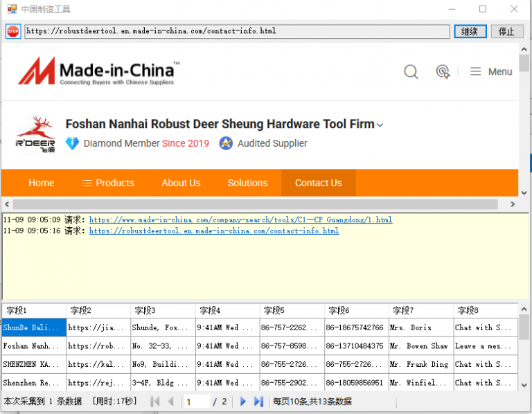Viewport: 532px width, 414px height.
Task: Open the About Us tab
Action: [x=181, y=183]
